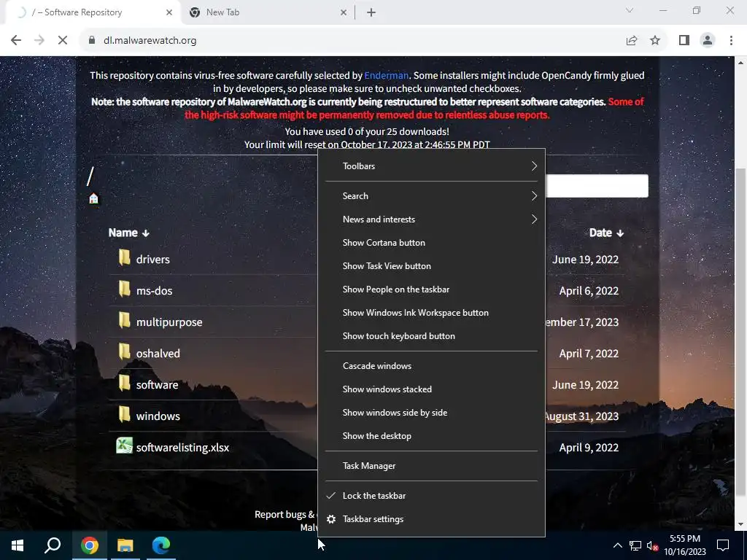Screen dimensions: 747x560
Task: Click the drivers folder icon
Action: tap(124, 257)
